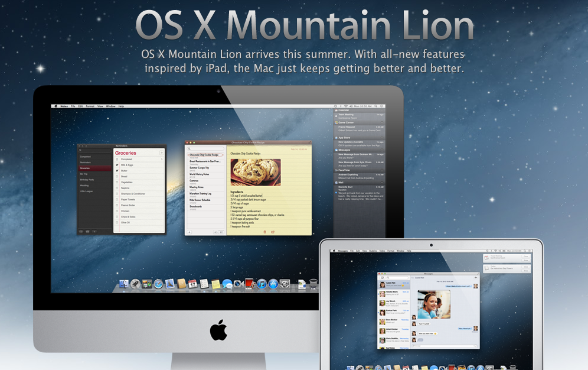The width and height of the screenshot is (588, 370).
Task: Open the photo in the Messages conversation
Action: pos(434,304)
